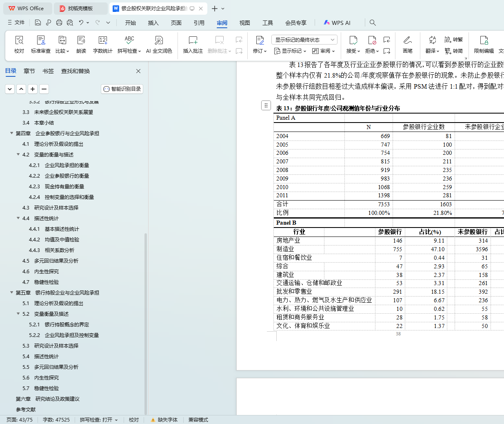Click the print icon in quick access
504x424 pixels.
click(59, 22)
